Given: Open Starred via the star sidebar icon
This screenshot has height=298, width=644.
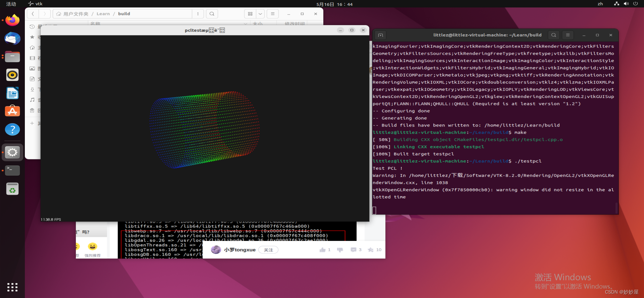Looking at the screenshot, I should coord(32,37).
